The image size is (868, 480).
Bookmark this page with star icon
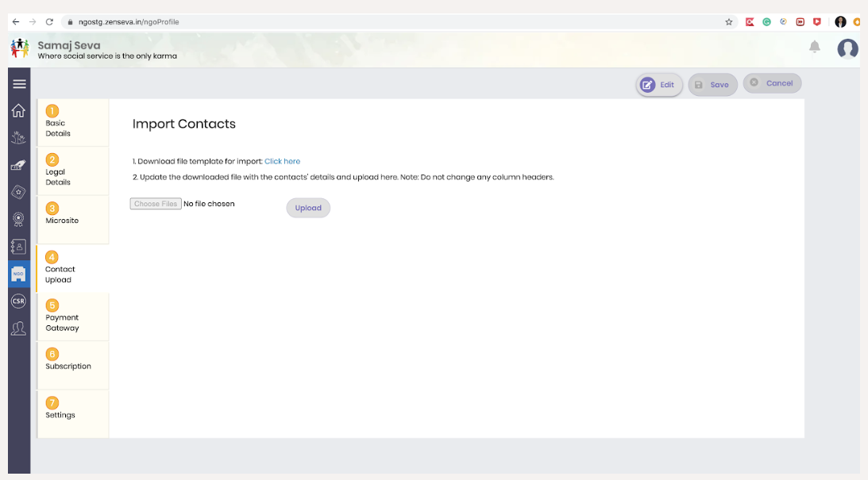tap(728, 22)
